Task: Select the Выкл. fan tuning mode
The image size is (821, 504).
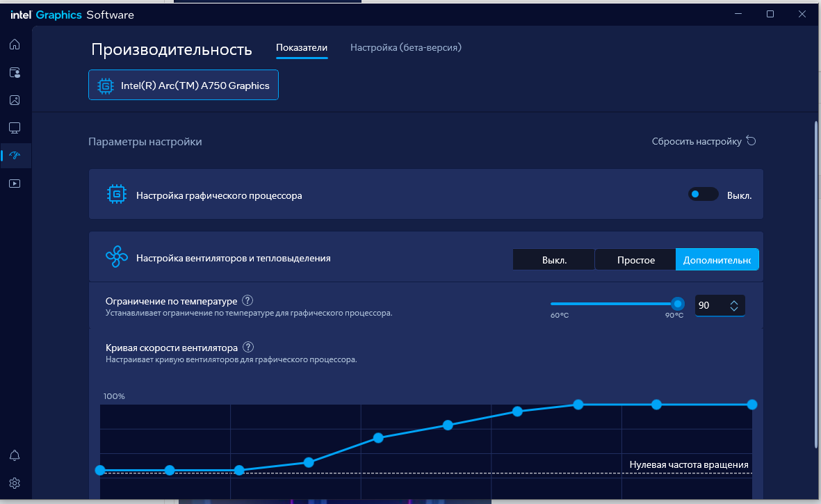Action: [x=554, y=259]
